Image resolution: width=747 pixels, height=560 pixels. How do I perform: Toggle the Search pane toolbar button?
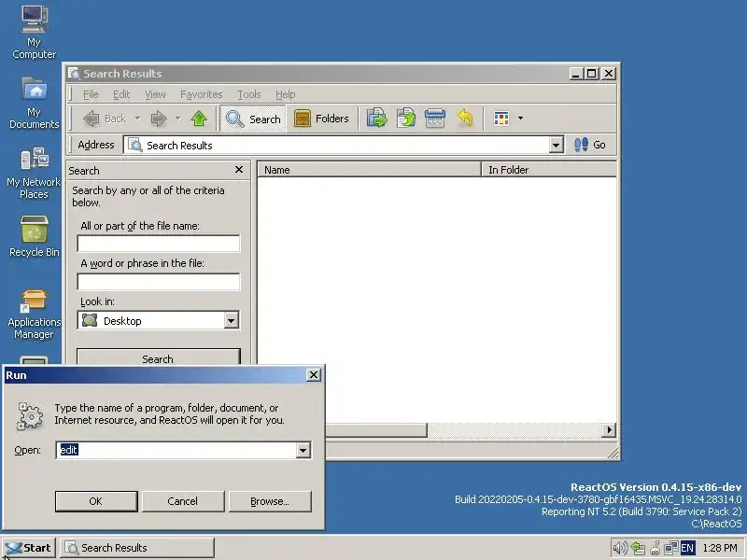pos(253,119)
